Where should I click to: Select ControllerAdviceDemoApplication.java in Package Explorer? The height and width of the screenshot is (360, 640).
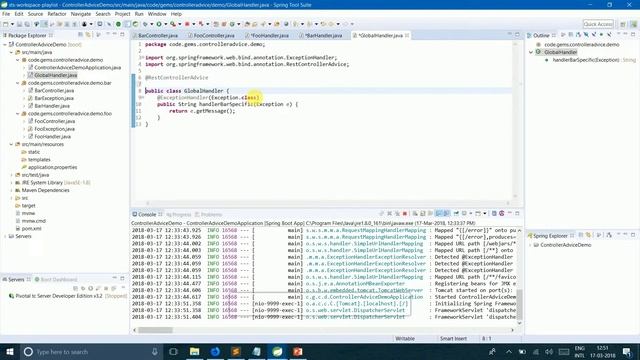[x=78, y=67]
